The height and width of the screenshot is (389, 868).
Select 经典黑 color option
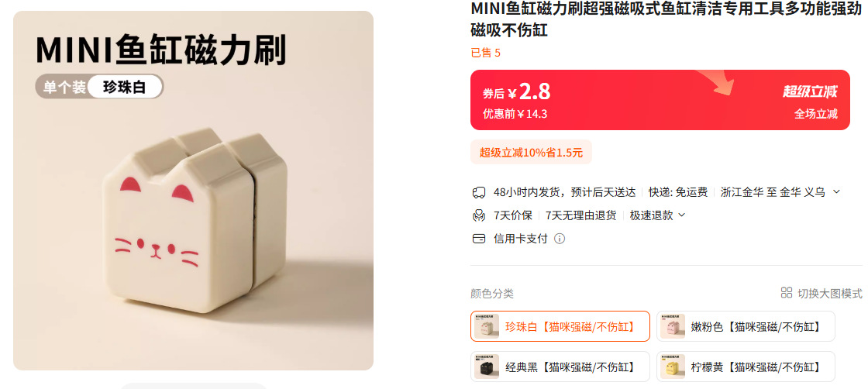(x=560, y=367)
